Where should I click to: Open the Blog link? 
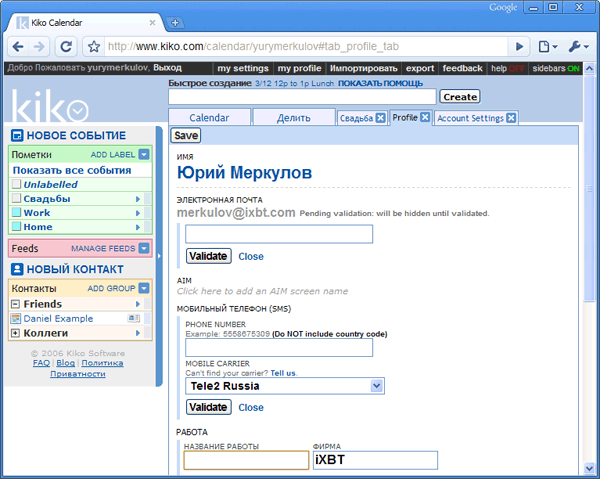click(x=65, y=363)
